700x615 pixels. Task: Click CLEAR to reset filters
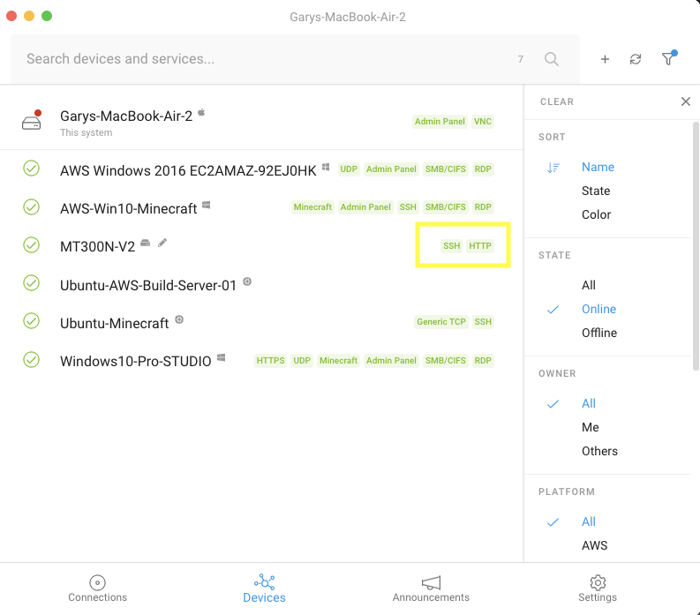pyautogui.click(x=557, y=101)
